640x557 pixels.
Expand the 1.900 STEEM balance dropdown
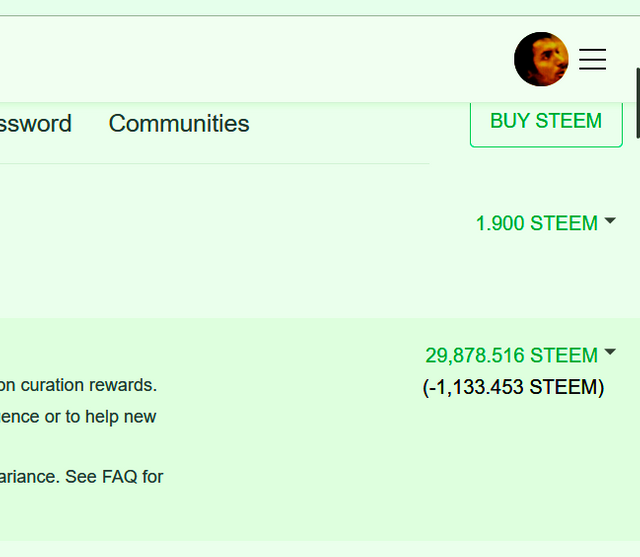[x=536, y=223]
